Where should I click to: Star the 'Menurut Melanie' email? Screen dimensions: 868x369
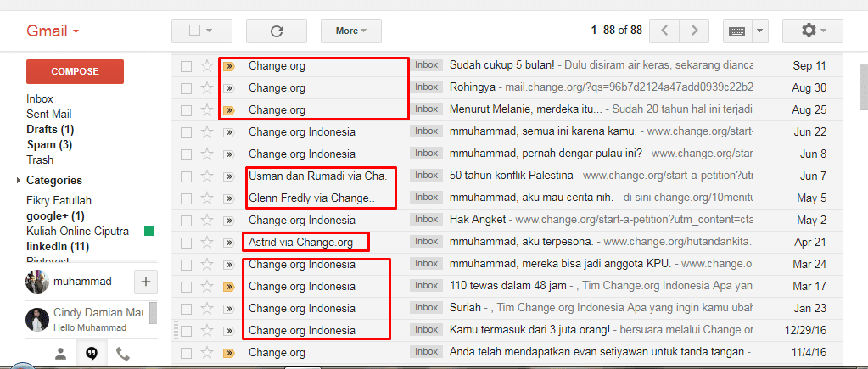point(206,110)
